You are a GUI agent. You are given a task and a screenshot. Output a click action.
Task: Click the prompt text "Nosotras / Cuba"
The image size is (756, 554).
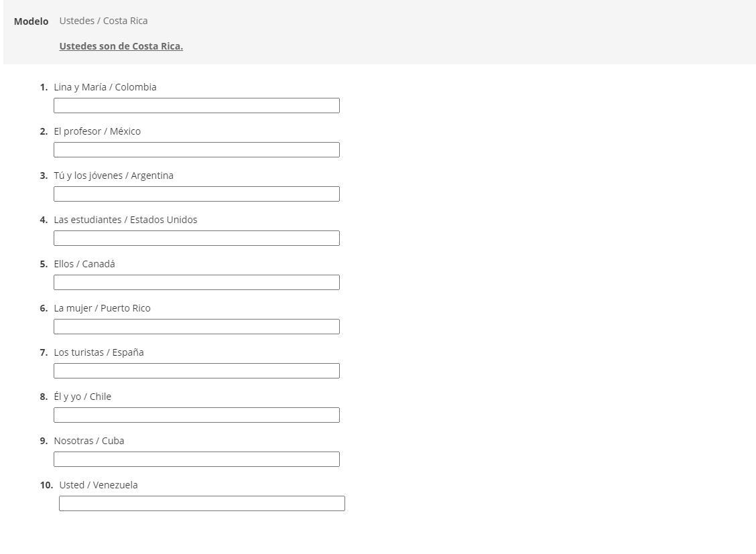[89, 441]
